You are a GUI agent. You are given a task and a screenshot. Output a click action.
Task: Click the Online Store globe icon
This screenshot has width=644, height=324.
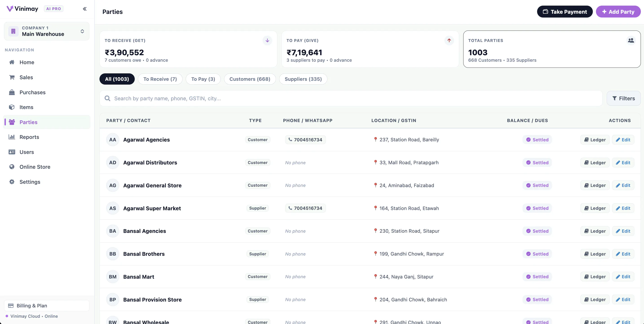pos(12,167)
